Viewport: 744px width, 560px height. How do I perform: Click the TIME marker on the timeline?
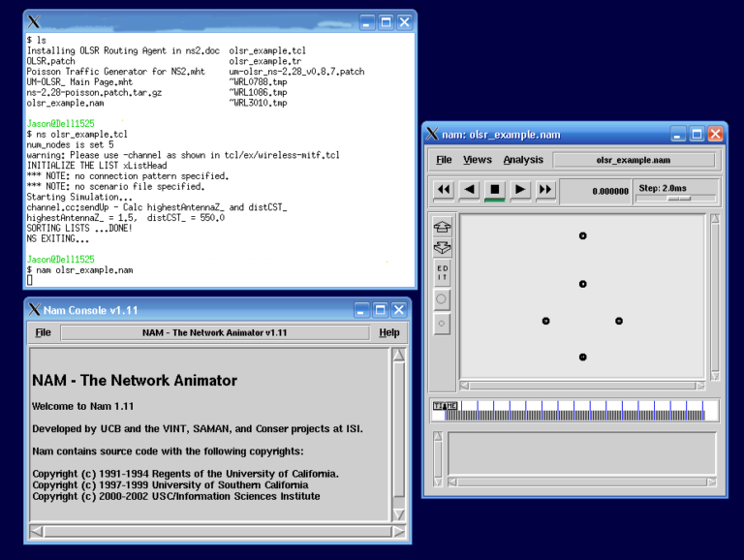446,406
